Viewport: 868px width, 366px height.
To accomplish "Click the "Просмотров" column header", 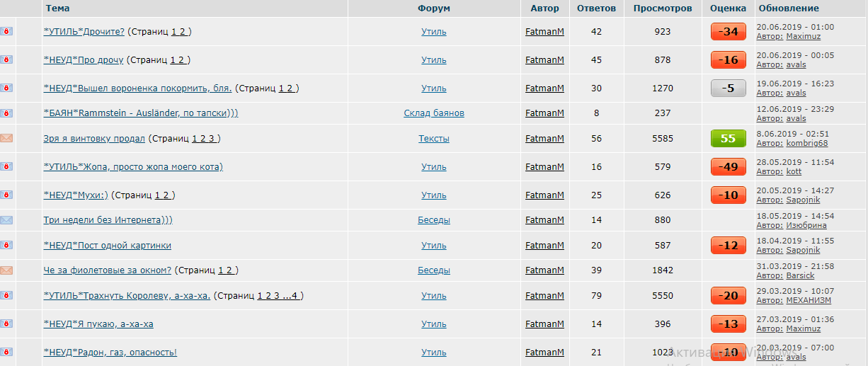I will click(x=663, y=8).
